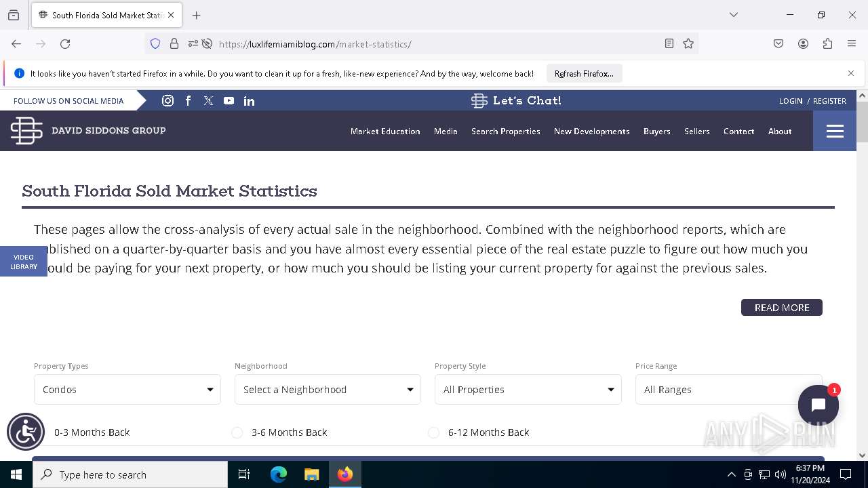The height and width of the screenshot is (488, 868).
Task: Open the Instagram social media icon
Action: [167, 100]
